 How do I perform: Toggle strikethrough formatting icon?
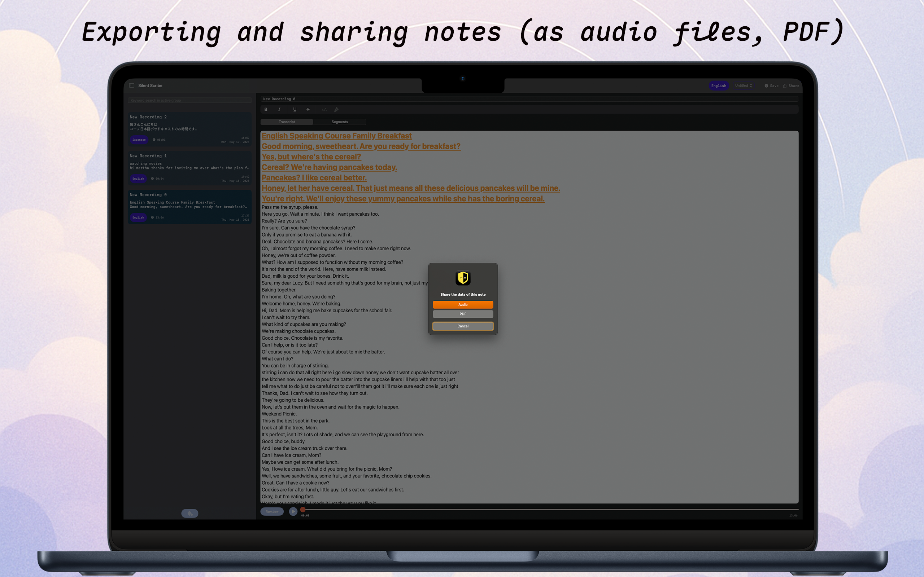pos(308,110)
